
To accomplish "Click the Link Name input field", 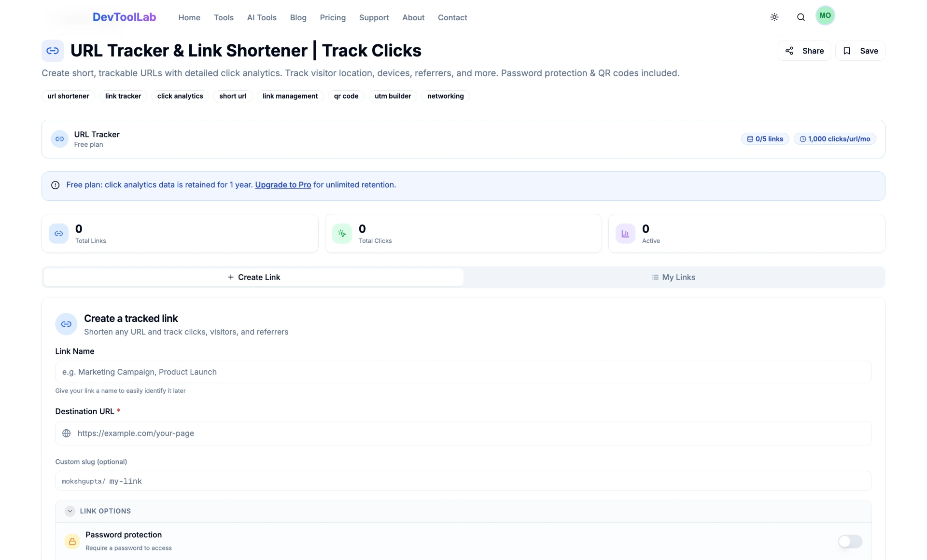I will click(463, 372).
